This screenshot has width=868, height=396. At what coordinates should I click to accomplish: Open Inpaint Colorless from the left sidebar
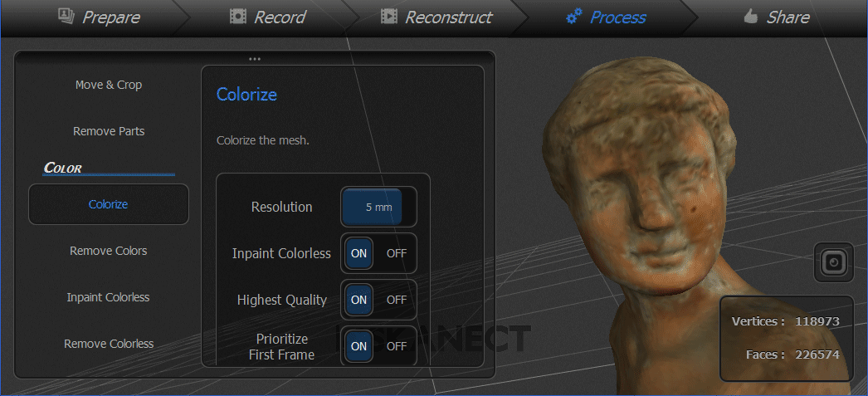click(x=109, y=297)
